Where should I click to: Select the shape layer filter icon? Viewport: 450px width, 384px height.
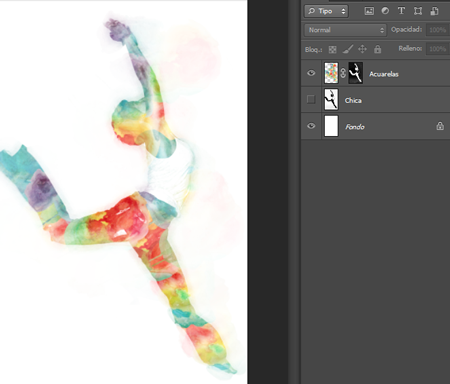(x=418, y=11)
